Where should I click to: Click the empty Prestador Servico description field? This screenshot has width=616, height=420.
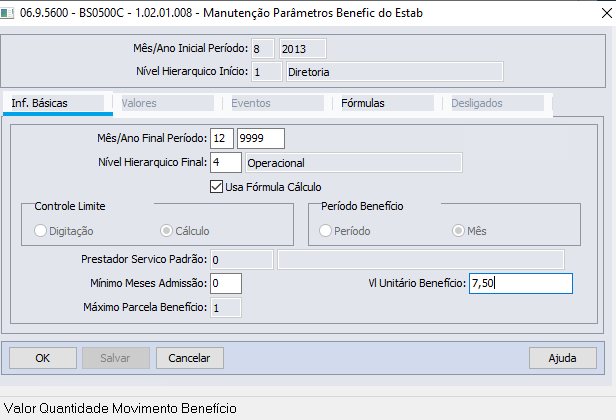(x=421, y=259)
